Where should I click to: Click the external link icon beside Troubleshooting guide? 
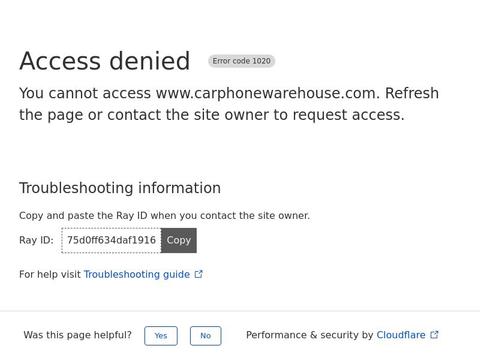tap(199, 274)
